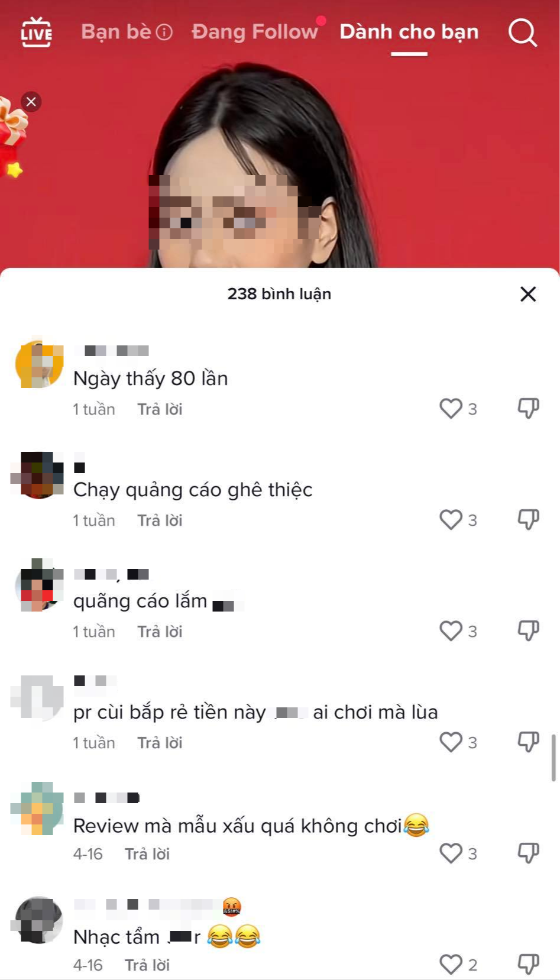Select the Dành cho bạn tab
Viewport: 560px width, 980px height.
coord(409,31)
